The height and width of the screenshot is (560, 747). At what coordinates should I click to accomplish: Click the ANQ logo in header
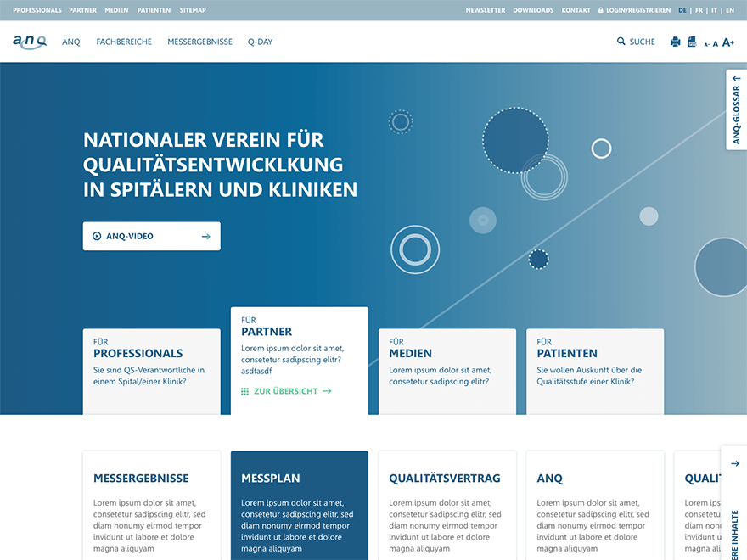tap(30, 42)
